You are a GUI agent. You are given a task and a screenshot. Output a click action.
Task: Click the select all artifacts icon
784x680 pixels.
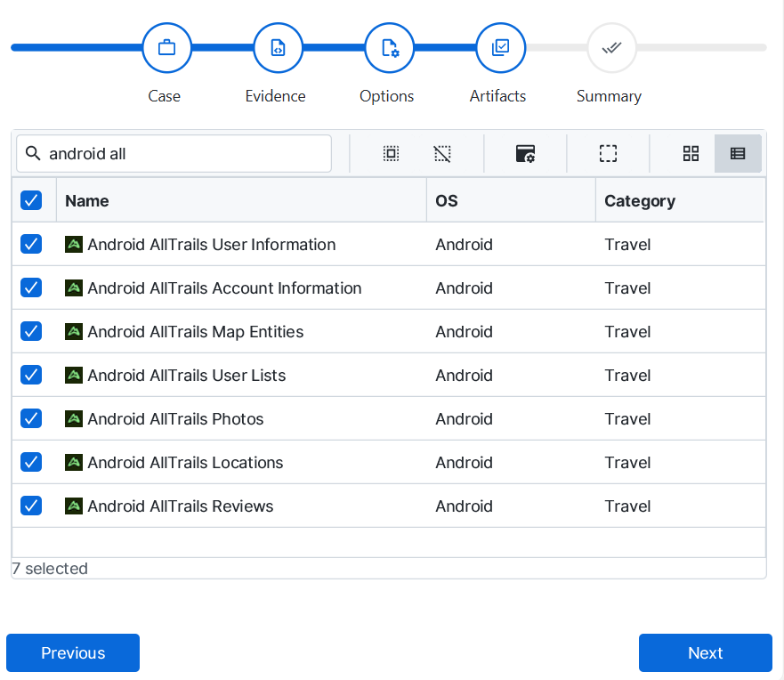391,154
